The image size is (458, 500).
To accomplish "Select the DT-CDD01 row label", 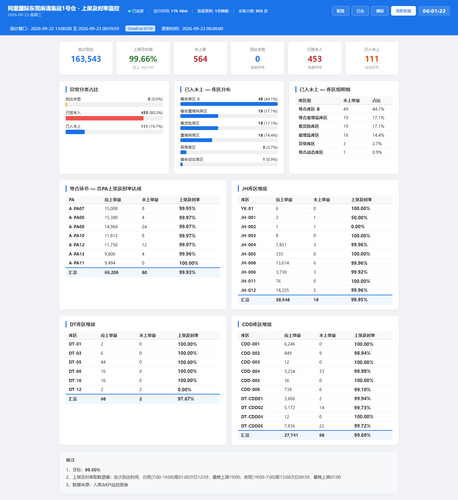I will 252,399.
